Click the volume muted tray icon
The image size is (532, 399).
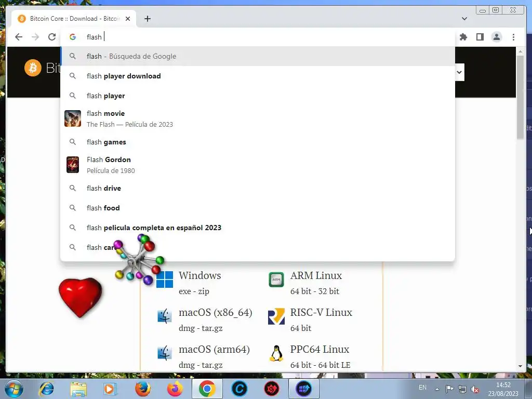[475, 389]
